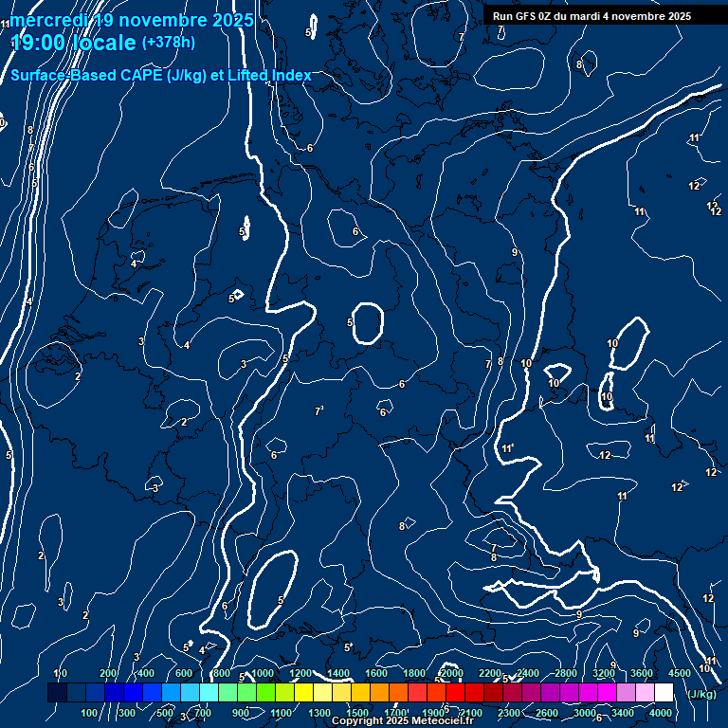Click the '1200' legend value
Viewport: 728px width, 728px height.
[x=300, y=673]
